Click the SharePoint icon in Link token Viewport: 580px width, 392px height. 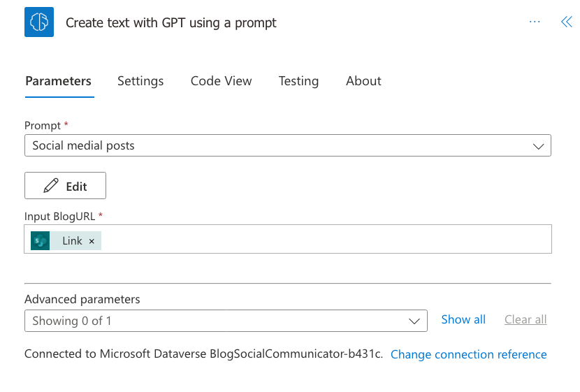pyautogui.click(x=41, y=240)
